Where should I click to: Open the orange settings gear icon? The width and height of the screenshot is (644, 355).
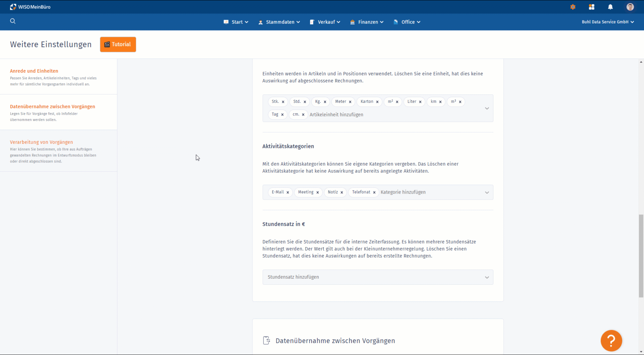tap(573, 7)
